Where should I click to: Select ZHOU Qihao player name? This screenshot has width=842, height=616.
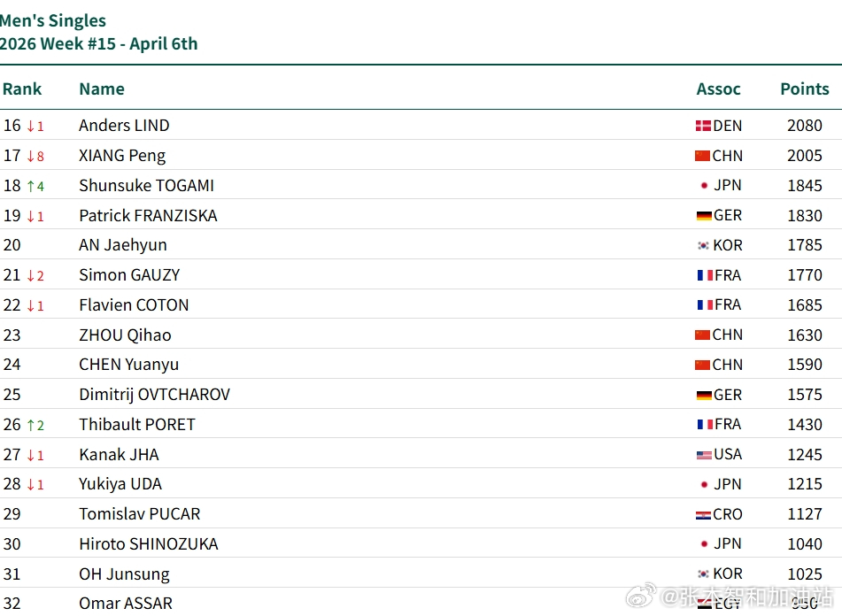click(x=125, y=335)
